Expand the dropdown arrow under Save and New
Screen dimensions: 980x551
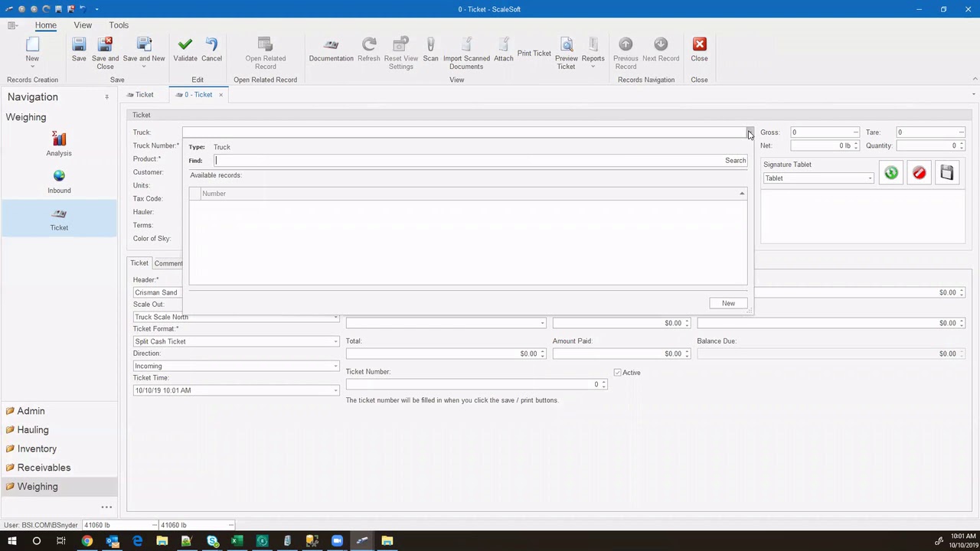coord(144,67)
